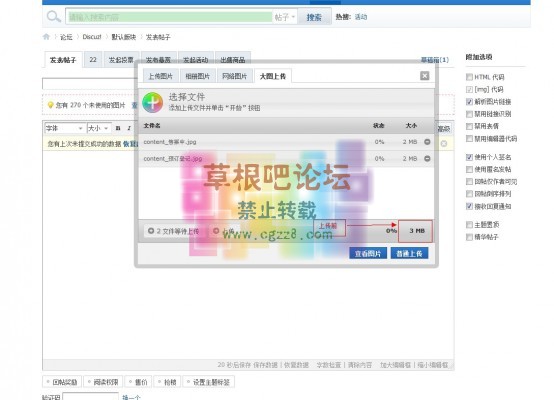Click the 搜索 search button
This screenshot has width=554, height=400.
click(x=314, y=17)
